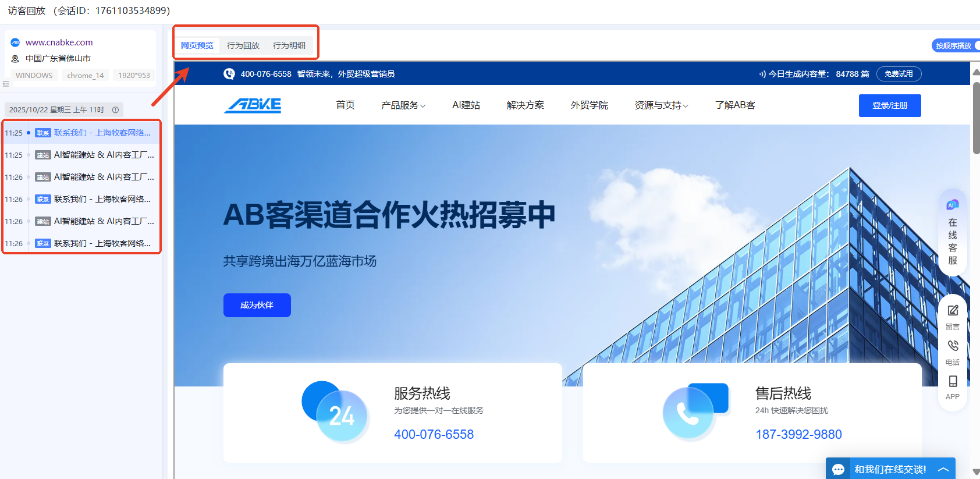Click the 1920*953 resolution tag
980x479 pixels.
134,76
